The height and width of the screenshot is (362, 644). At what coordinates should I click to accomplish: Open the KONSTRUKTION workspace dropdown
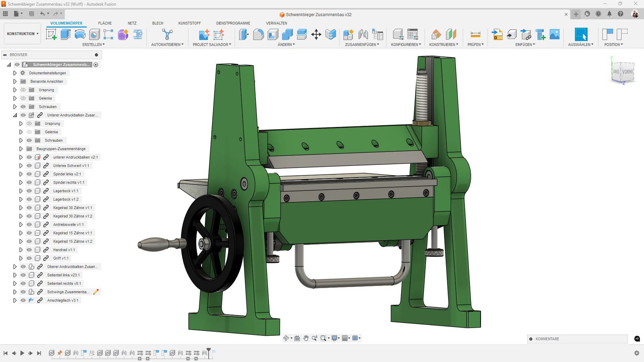coord(22,34)
